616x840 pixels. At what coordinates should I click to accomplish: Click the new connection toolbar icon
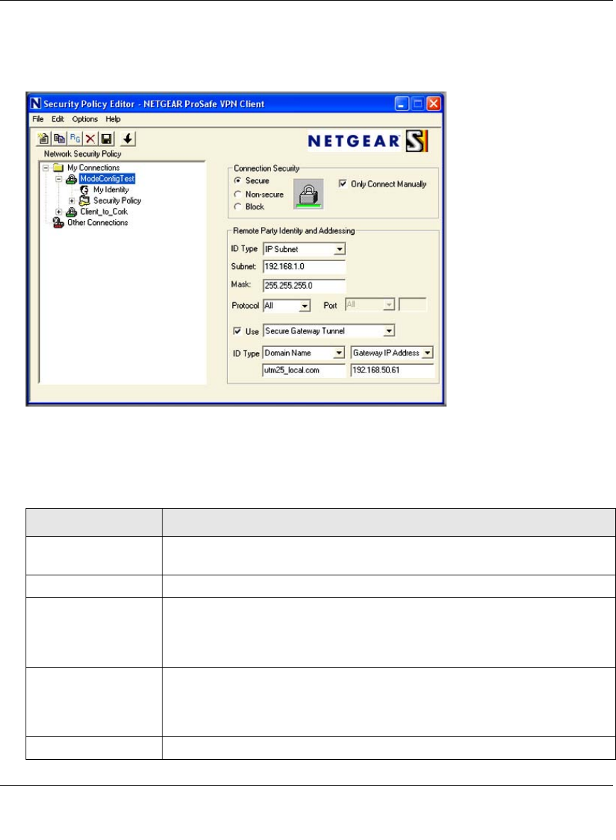43,139
